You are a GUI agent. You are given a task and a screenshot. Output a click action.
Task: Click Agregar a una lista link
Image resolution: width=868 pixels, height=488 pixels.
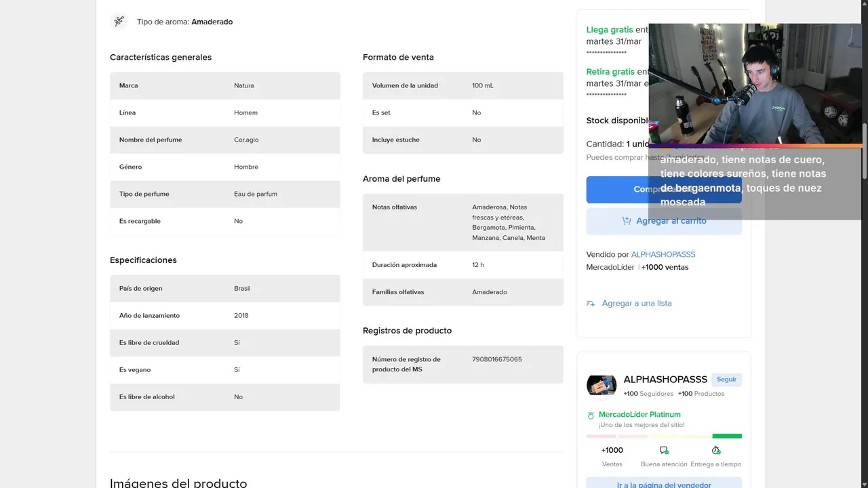pos(637,304)
